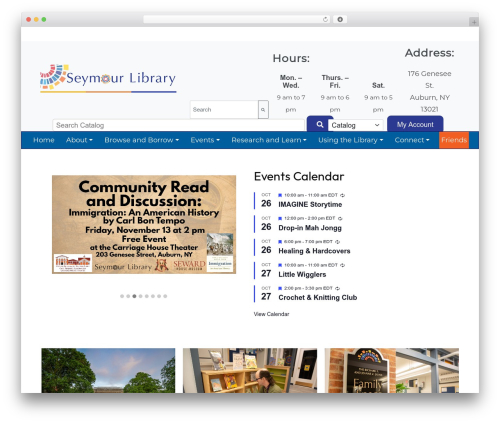The height and width of the screenshot is (423, 500).
Task: Select the third (active) carousel dot
Action: tap(134, 296)
